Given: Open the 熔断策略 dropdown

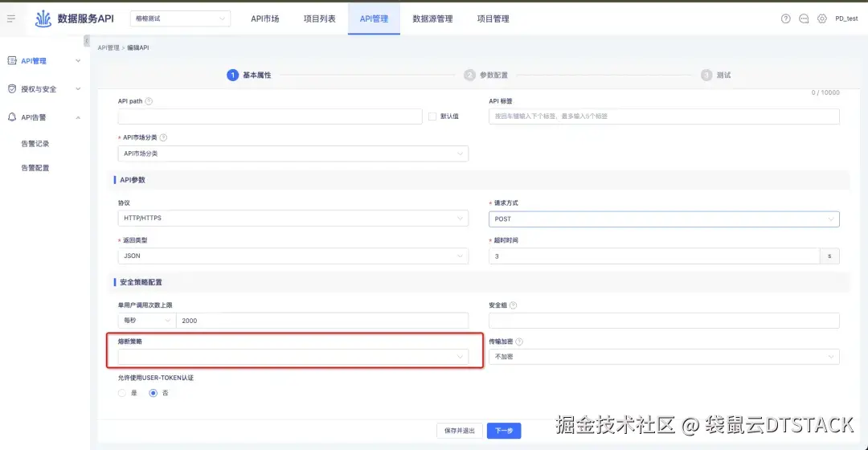Looking at the screenshot, I should tap(293, 357).
